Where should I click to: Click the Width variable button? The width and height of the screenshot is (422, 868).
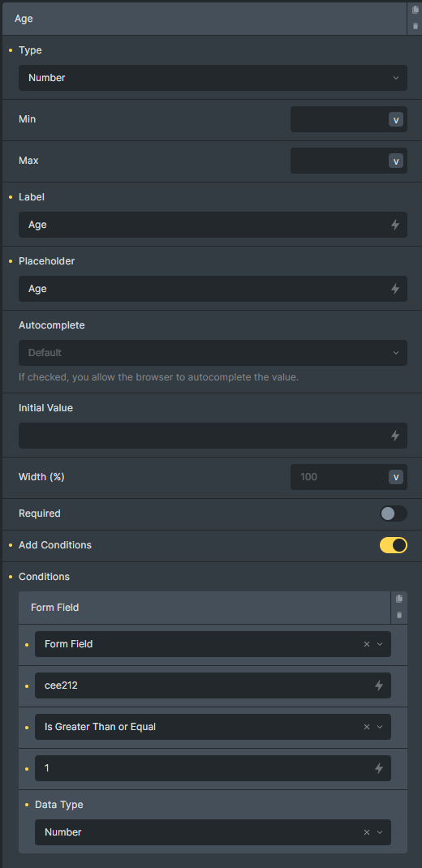(x=396, y=477)
